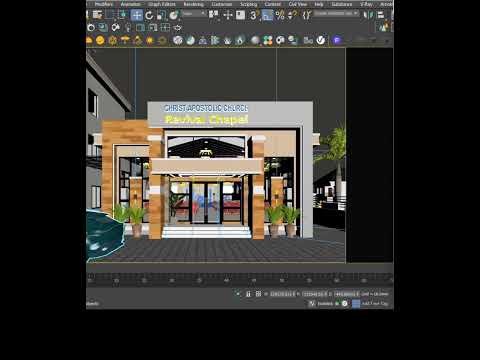Open the Scripting menu

click(x=249, y=4)
